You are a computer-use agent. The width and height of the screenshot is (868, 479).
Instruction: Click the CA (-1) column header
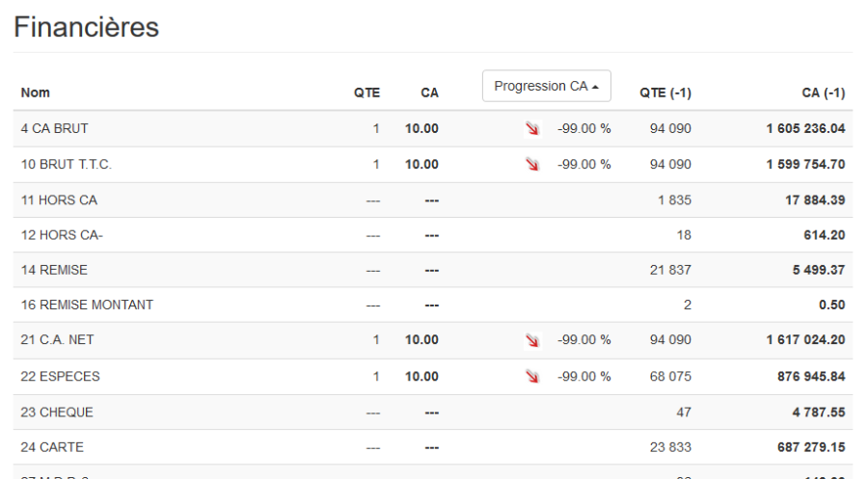tap(823, 93)
